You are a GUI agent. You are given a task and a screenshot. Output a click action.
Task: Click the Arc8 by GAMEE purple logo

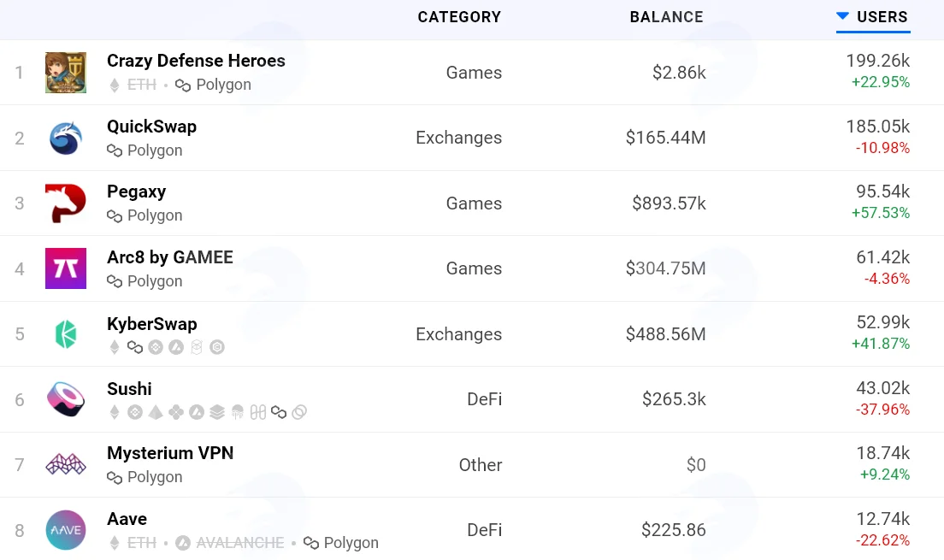pos(66,268)
